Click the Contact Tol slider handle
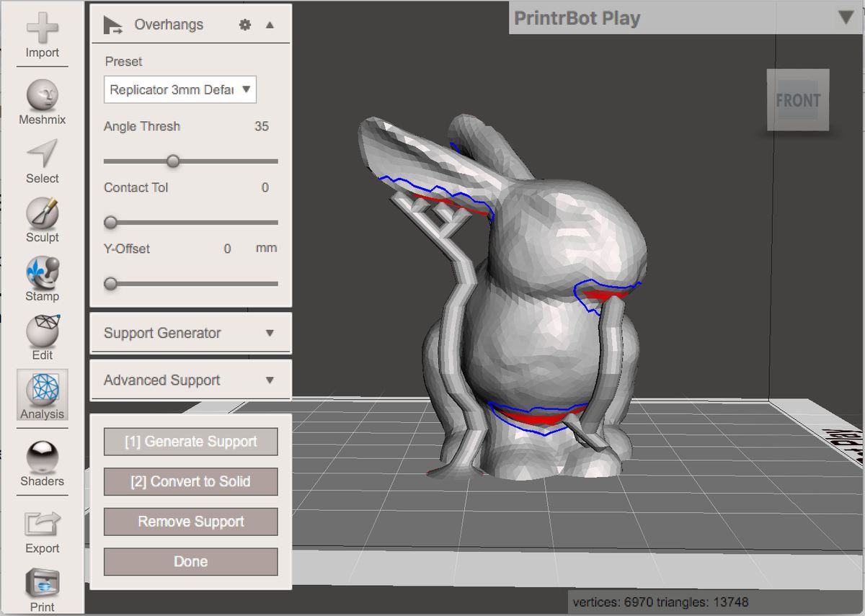Screen dimensions: 865x616 [x=110, y=222]
